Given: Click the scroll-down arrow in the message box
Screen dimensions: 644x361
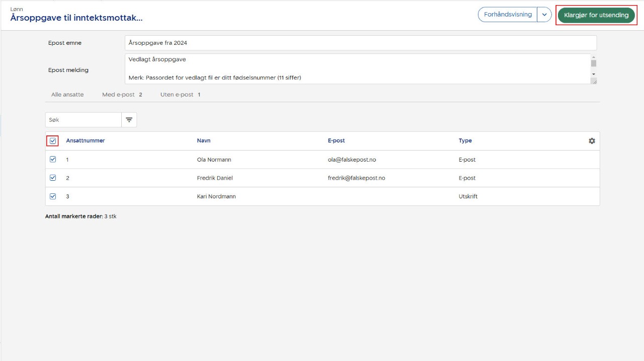Looking at the screenshot, I should (594, 74).
